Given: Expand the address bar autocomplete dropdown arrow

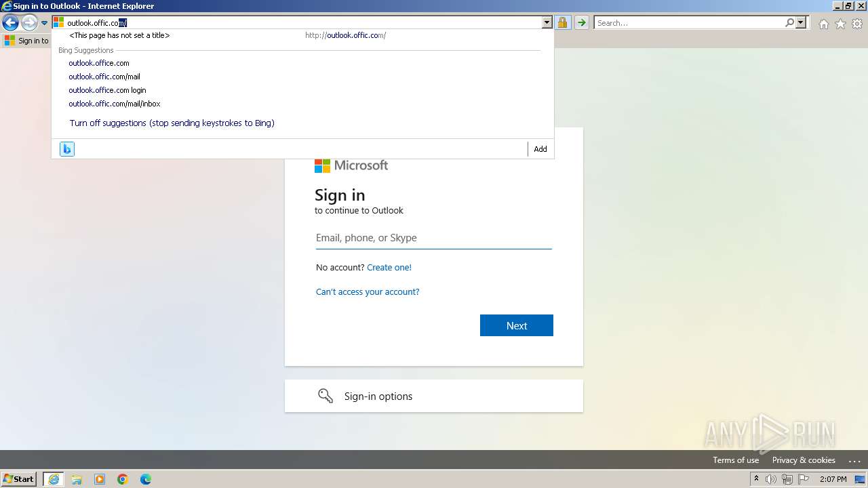Looking at the screenshot, I should pos(547,23).
